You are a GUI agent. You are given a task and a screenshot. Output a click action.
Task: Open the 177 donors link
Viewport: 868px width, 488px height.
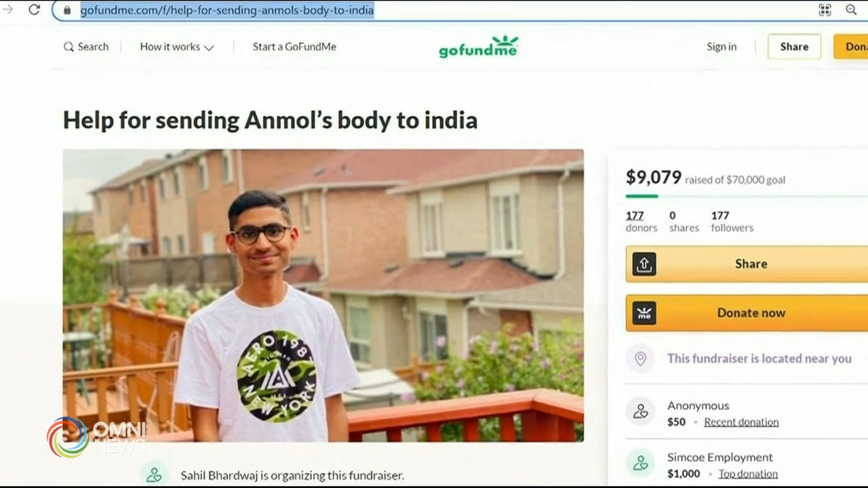[641, 222]
